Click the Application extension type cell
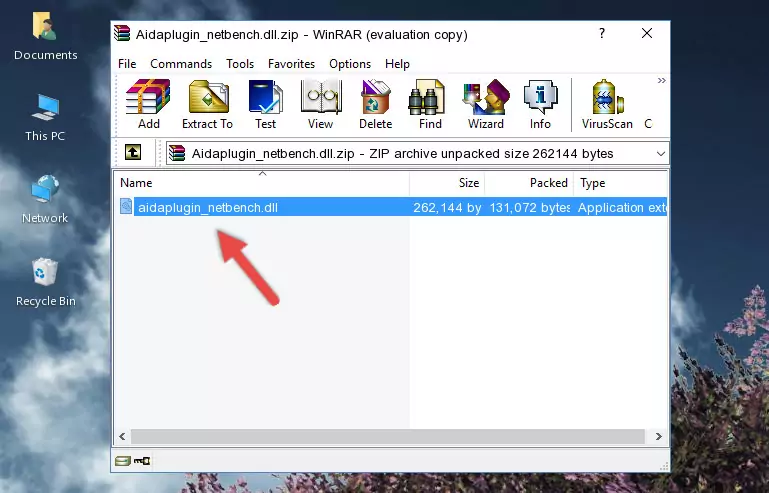Image resolution: width=769 pixels, height=493 pixels. (x=622, y=208)
